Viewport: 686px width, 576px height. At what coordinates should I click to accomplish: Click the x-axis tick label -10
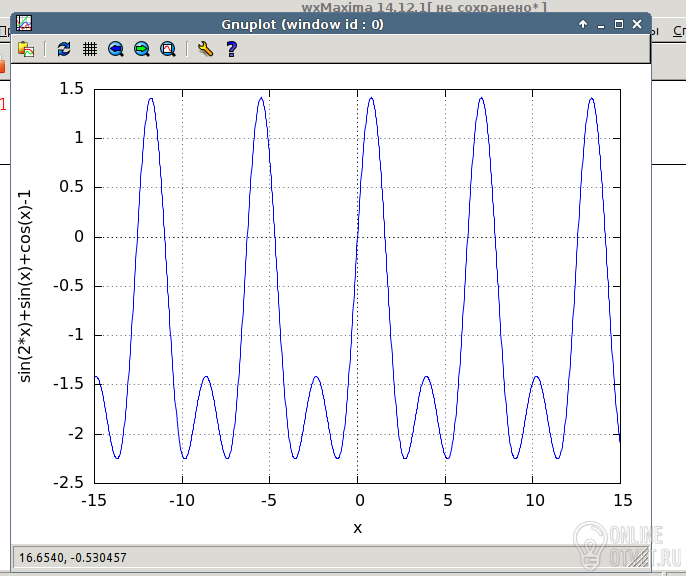point(182,500)
